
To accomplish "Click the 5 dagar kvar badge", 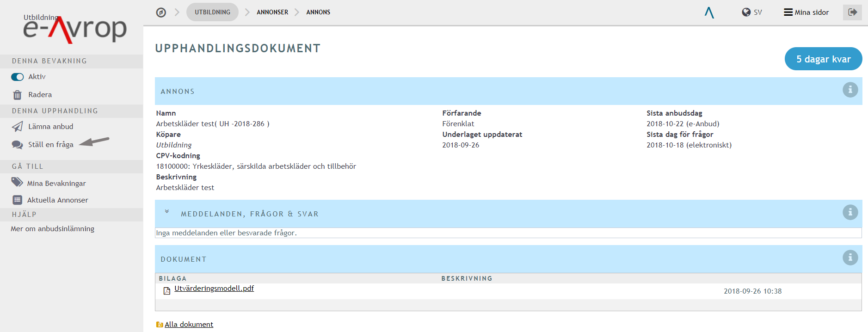I will pyautogui.click(x=823, y=59).
